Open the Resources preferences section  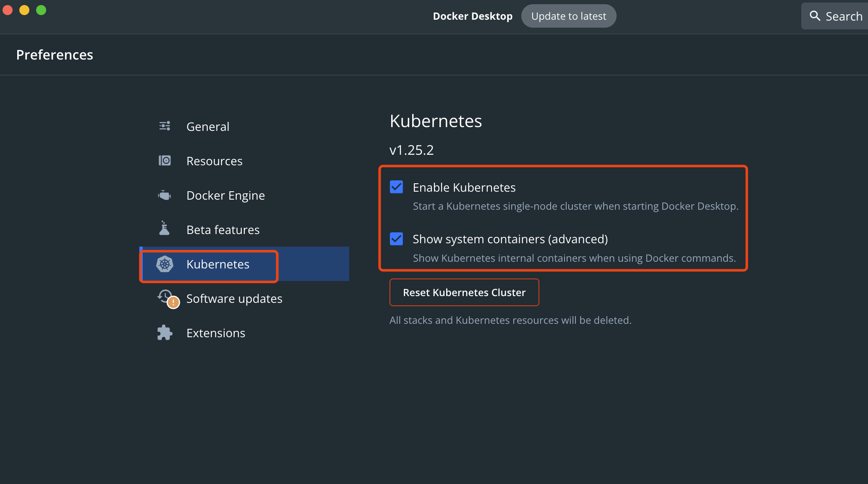[x=244, y=161]
